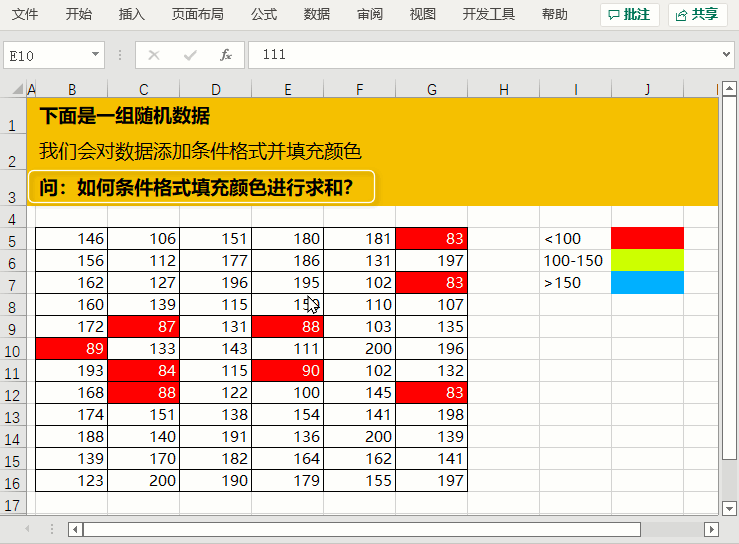
Task: Click the red color swatch for <100
Action: 648,238
